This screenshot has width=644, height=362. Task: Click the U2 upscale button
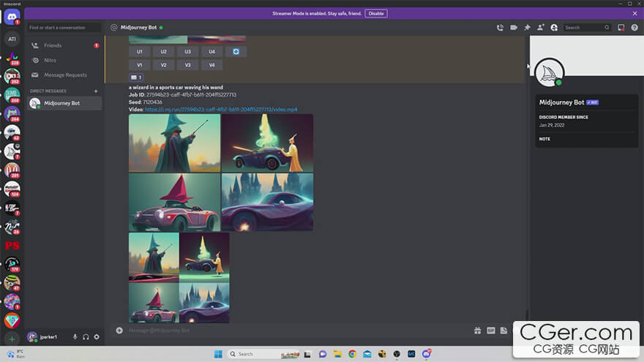(x=163, y=52)
